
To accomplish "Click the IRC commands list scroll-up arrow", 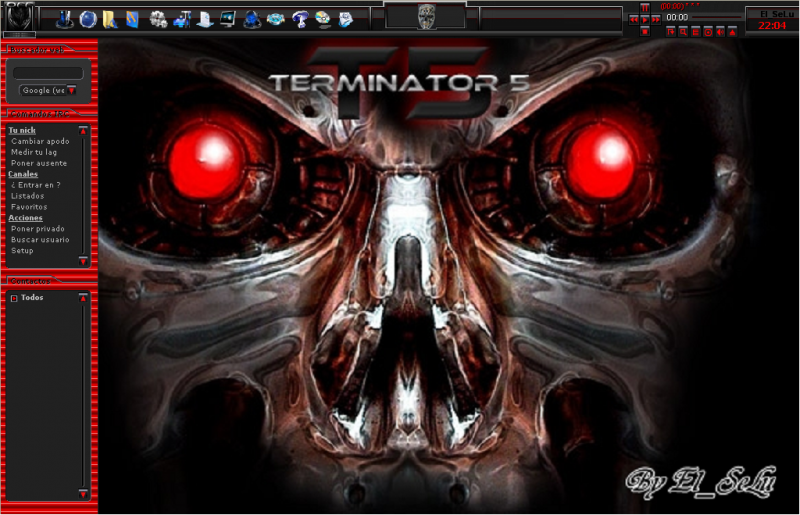I will 83,131.
